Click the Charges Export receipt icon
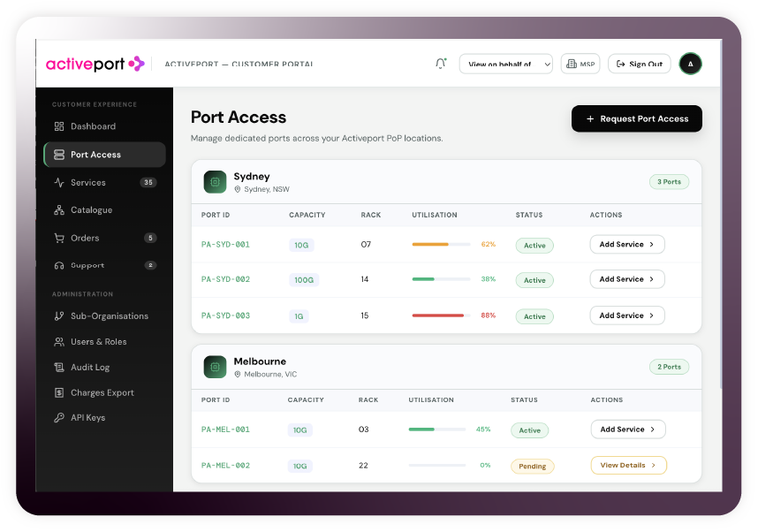758x532 pixels. (59, 392)
